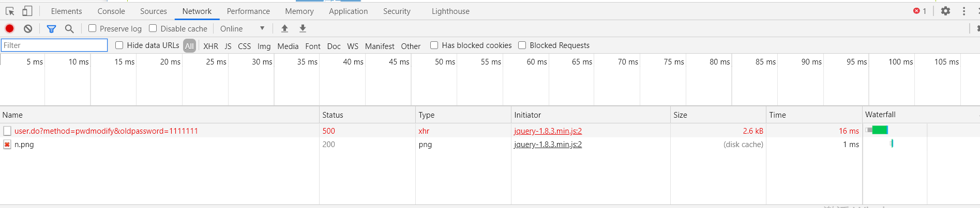Viewport: 980px width, 208px height.
Task: Clear the network log
Action: (28, 28)
